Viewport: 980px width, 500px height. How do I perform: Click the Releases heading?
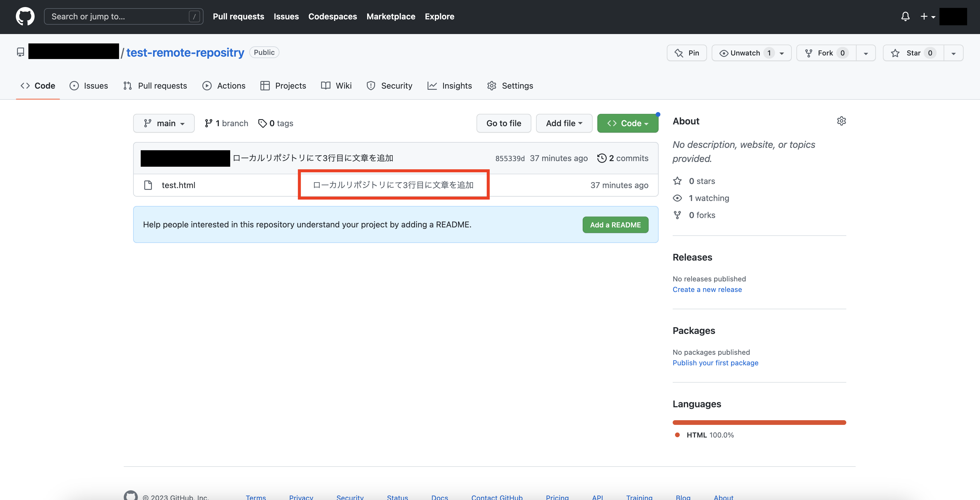(692, 257)
